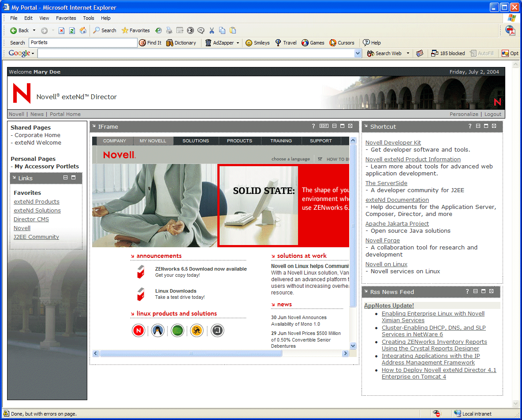Minimize the Shortcut portlet
The image size is (522, 420).
[x=478, y=126]
